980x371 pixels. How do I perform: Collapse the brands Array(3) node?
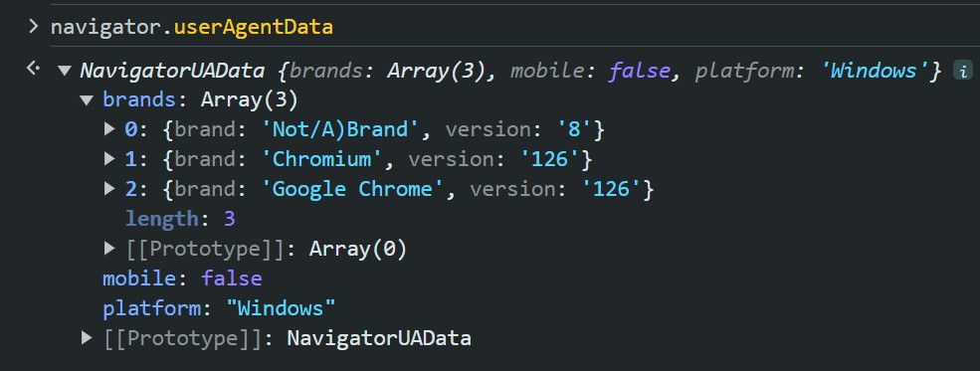(87, 99)
